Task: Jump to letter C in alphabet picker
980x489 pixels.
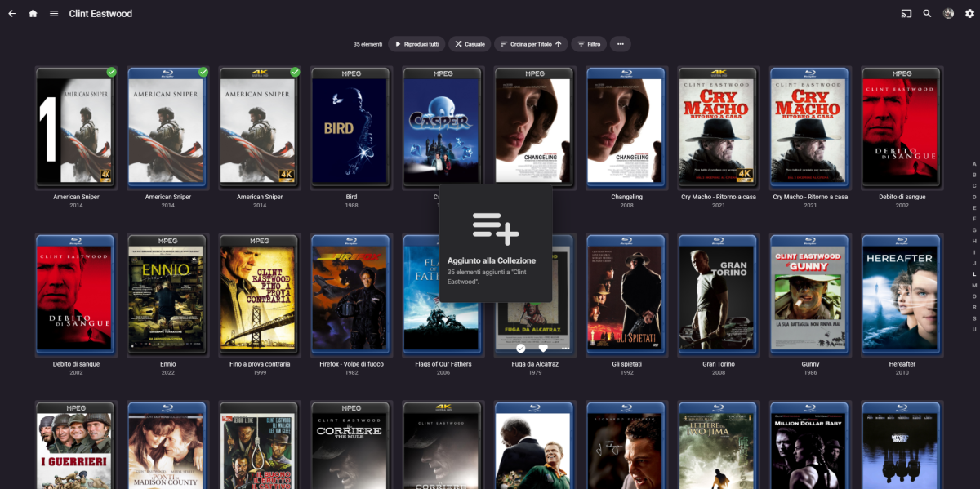Action: click(x=973, y=186)
